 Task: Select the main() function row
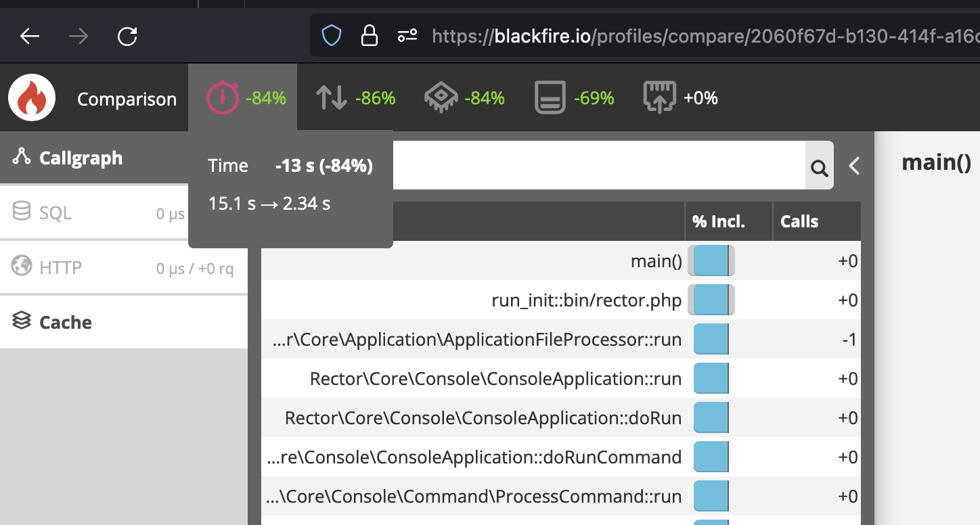click(x=561, y=261)
